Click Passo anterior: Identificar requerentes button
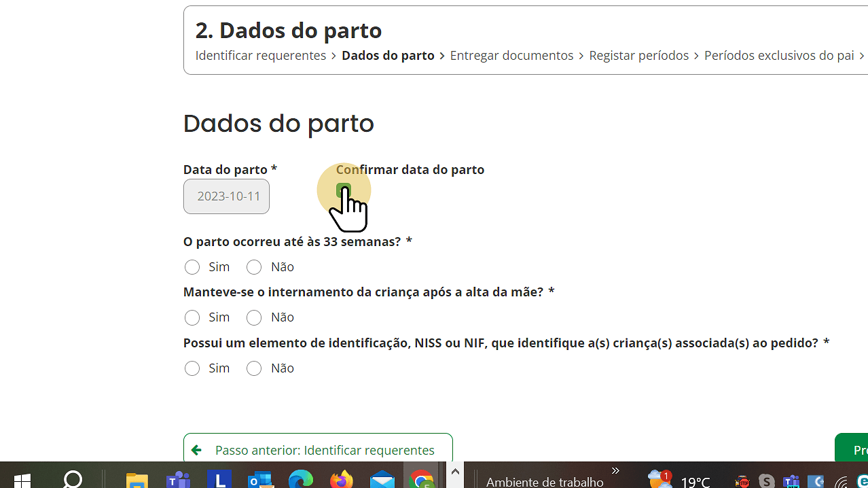The height and width of the screenshot is (488, 868). click(x=317, y=449)
